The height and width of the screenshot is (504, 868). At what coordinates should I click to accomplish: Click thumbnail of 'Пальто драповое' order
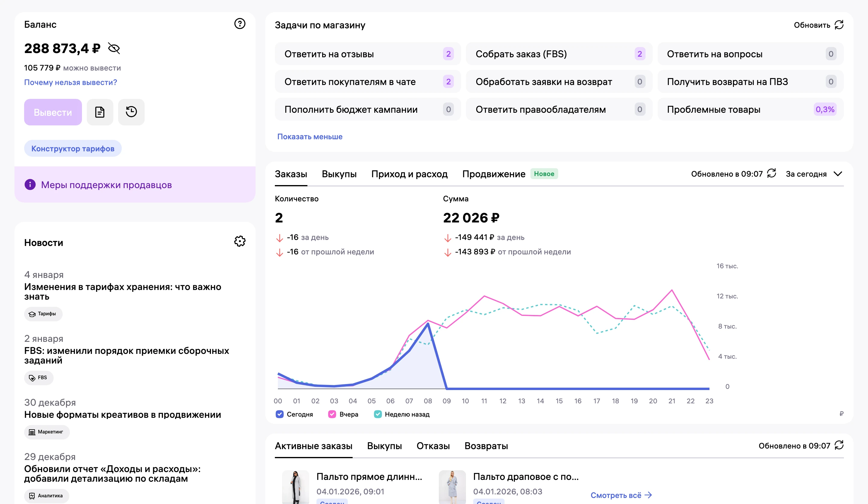click(452, 487)
